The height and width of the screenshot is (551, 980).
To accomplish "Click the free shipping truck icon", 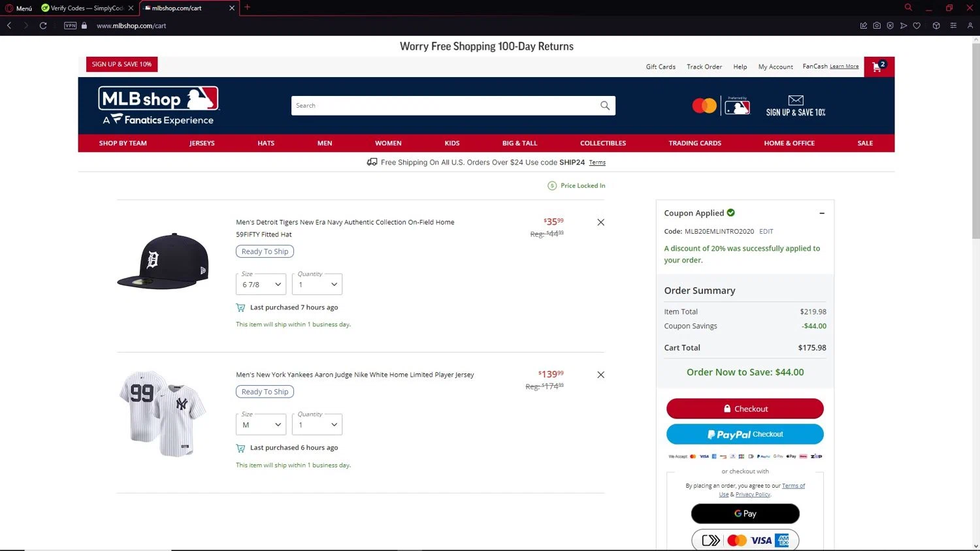I will pyautogui.click(x=372, y=162).
